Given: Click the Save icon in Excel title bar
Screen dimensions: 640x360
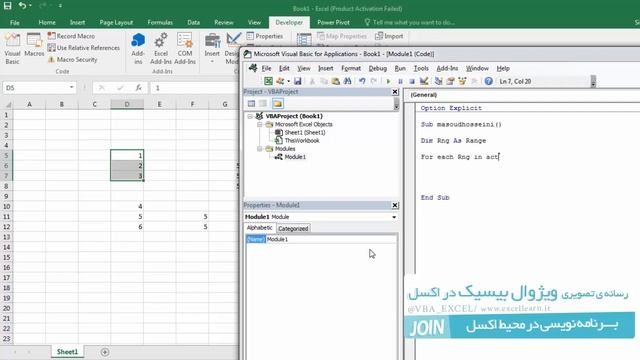Looking at the screenshot, I should tap(7, 6).
